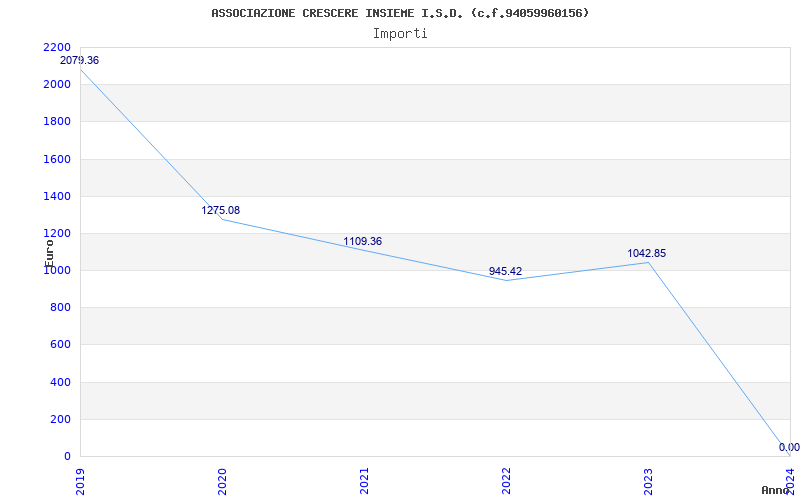Click the 200 y-axis value
The image size is (800, 500).
click(x=60, y=419)
